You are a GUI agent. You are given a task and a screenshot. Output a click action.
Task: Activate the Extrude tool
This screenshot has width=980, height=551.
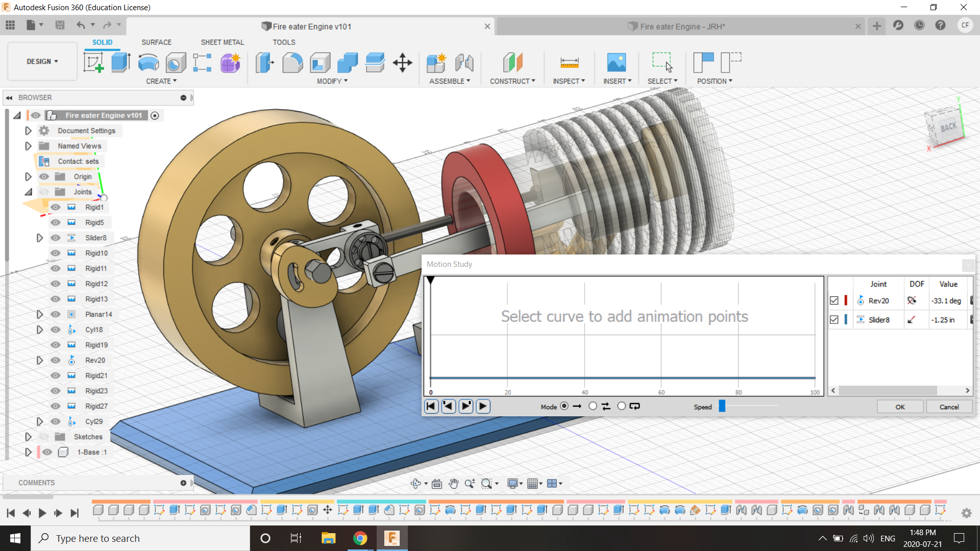[120, 62]
